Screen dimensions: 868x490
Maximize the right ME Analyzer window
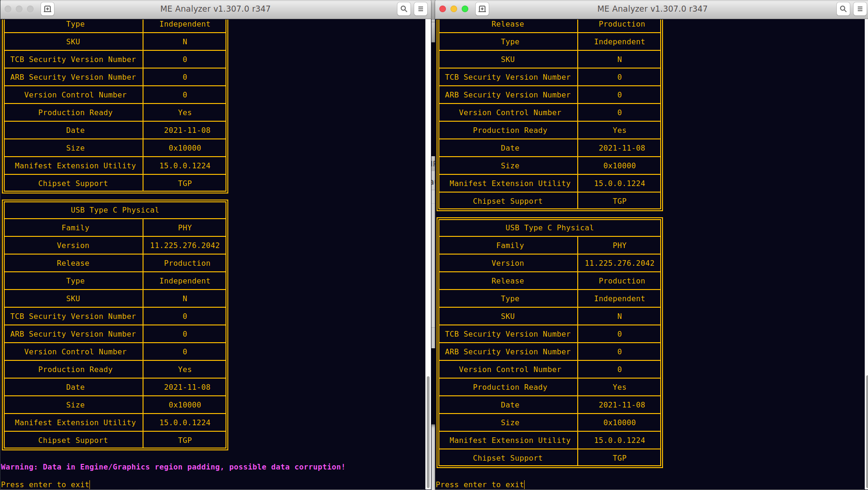(465, 9)
